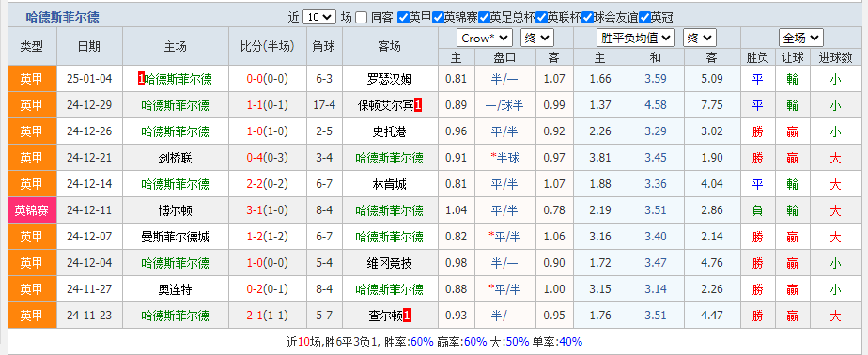
Task: Click the 英甲 tag for 25-01-04
Action: point(32,79)
